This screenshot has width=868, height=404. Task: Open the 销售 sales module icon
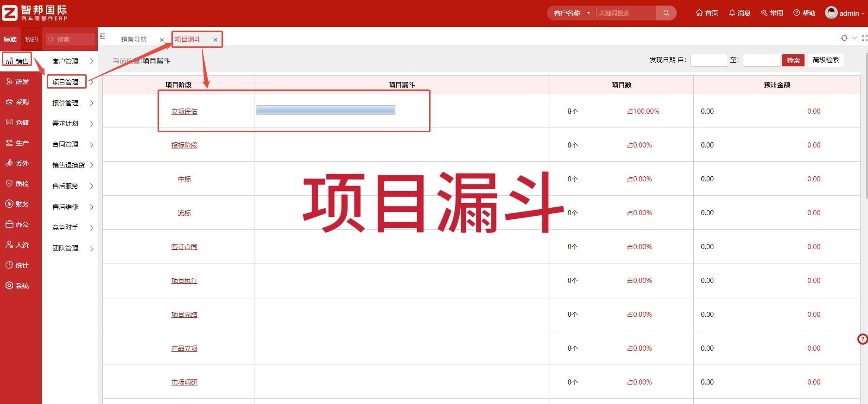17,61
